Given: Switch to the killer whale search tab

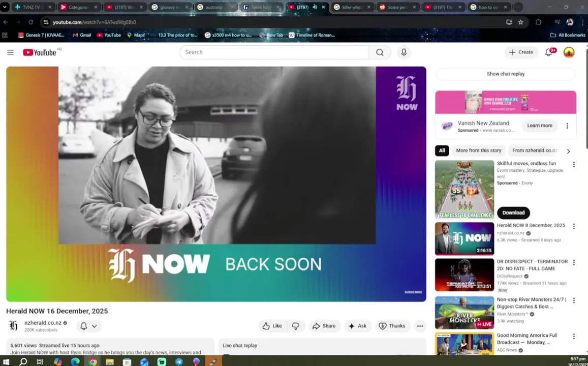Looking at the screenshot, I should [x=351, y=7].
